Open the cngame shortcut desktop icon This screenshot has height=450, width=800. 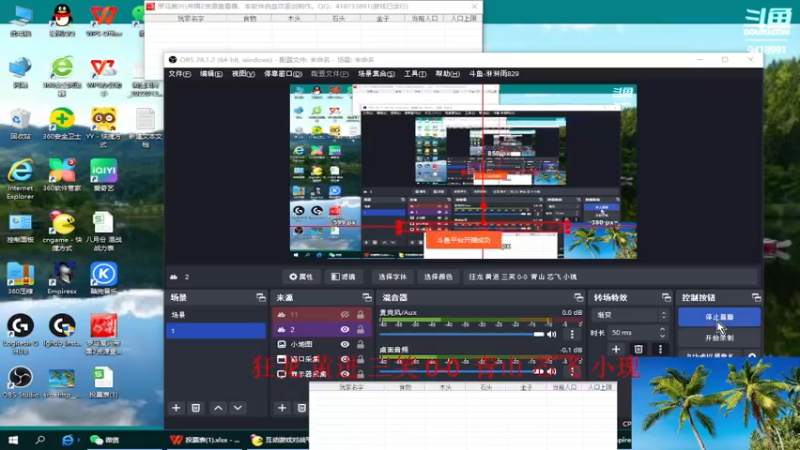(62, 231)
